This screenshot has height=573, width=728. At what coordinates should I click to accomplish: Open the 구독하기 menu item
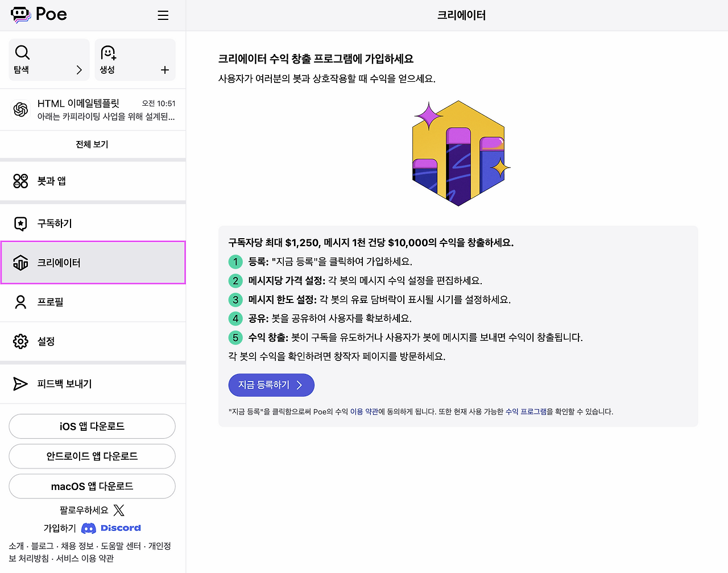[x=93, y=223]
